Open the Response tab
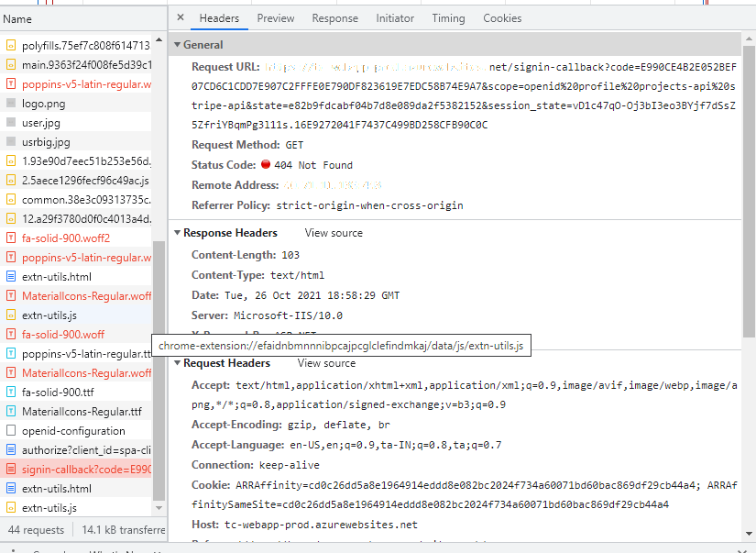 [x=334, y=18]
